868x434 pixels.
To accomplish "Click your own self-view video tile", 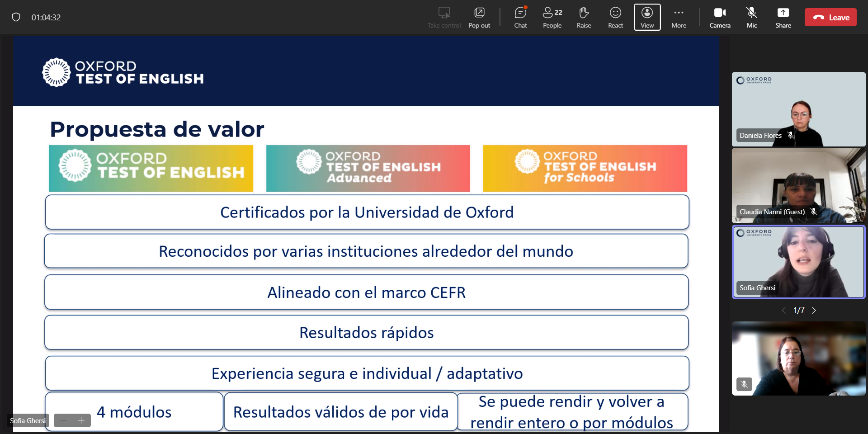I will 798,359.
